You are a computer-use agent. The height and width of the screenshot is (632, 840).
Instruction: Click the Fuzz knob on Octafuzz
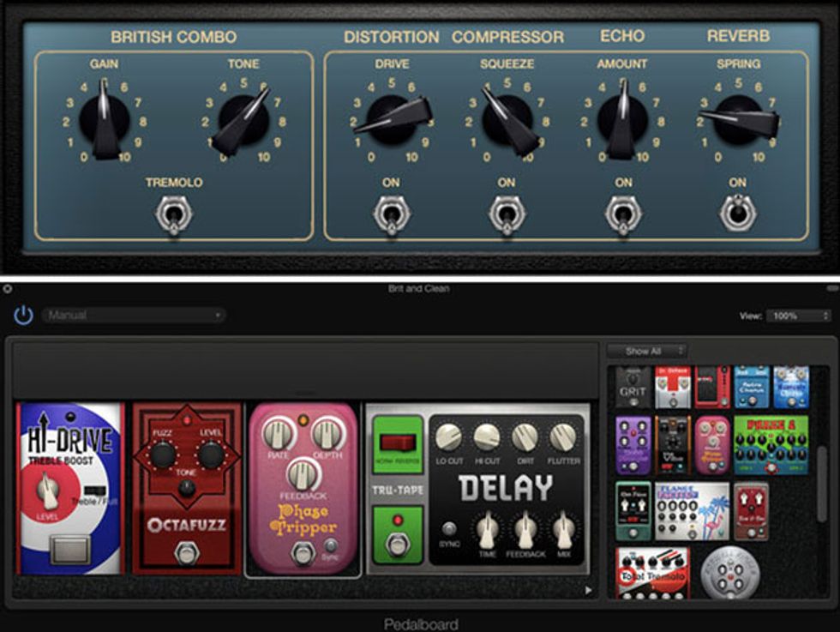(162, 455)
